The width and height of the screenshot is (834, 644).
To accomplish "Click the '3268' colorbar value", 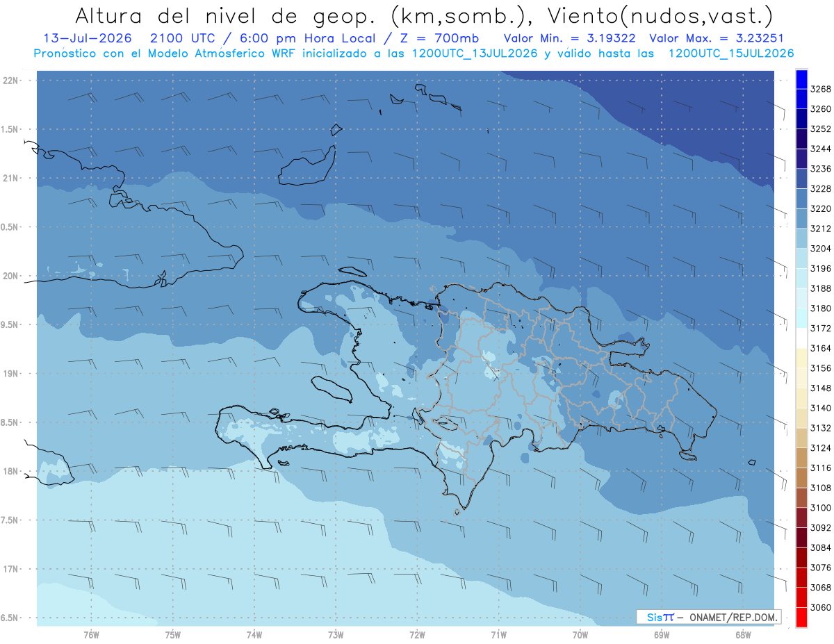I will [x=821, y=89].
